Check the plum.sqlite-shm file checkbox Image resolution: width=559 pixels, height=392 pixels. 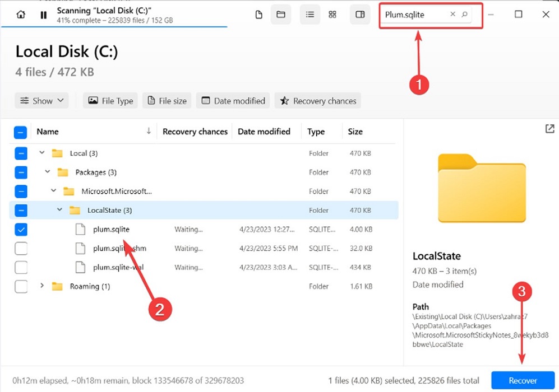21,249
